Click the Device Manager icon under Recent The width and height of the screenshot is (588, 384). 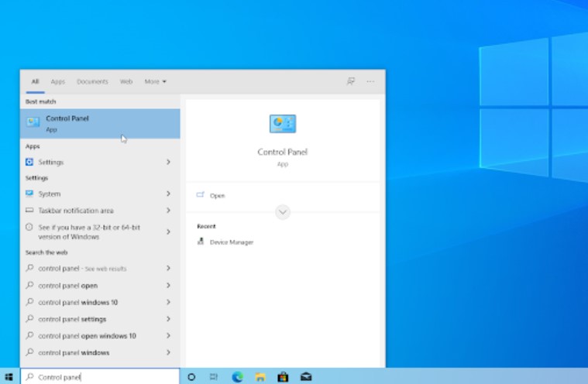tap(201, 242)
